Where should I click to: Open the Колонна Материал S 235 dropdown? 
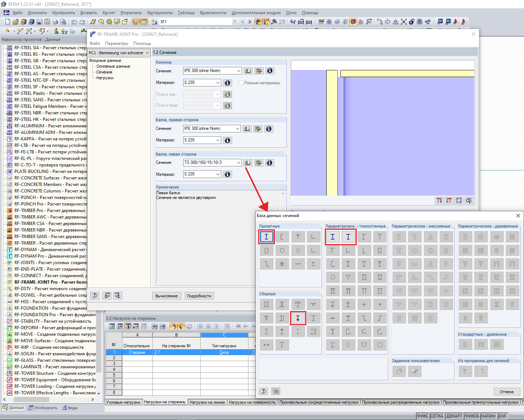click(218, 83)
